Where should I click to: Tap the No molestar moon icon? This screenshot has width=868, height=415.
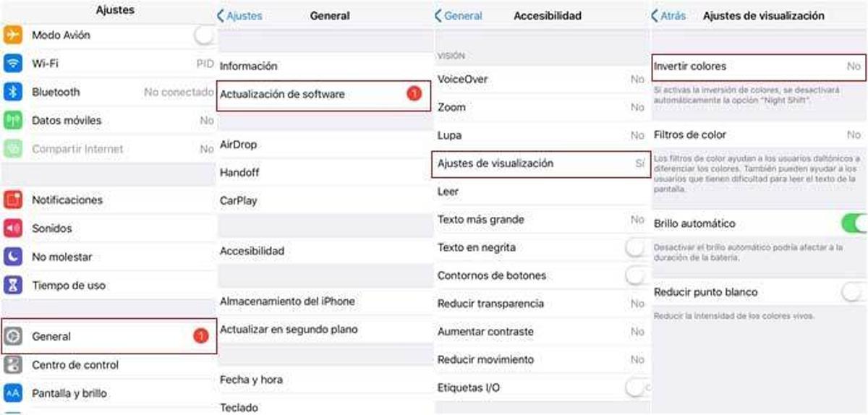13,257
